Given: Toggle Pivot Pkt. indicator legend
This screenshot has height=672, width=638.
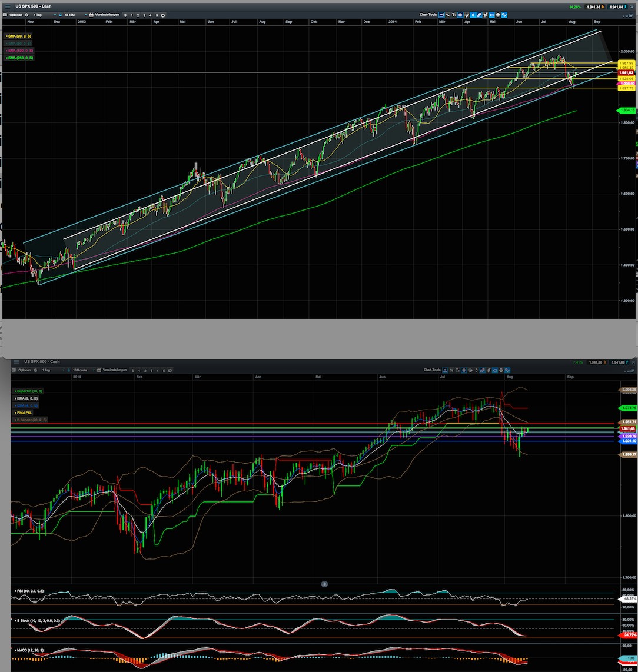Looking at the screenshot, I should tap(23, 412).
